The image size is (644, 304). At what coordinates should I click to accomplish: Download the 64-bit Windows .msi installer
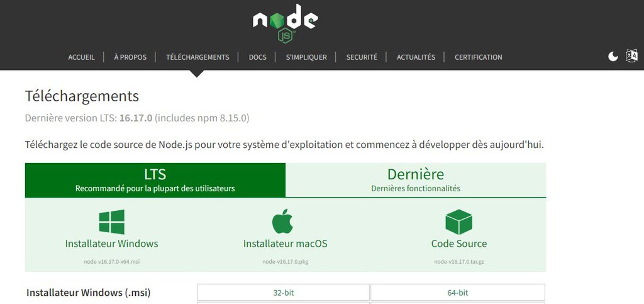(x=458, y=293)
